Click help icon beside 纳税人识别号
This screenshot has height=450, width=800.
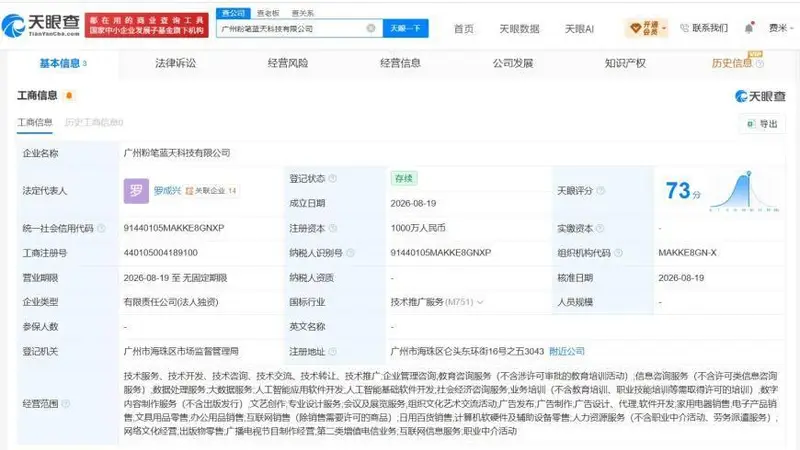350,253
